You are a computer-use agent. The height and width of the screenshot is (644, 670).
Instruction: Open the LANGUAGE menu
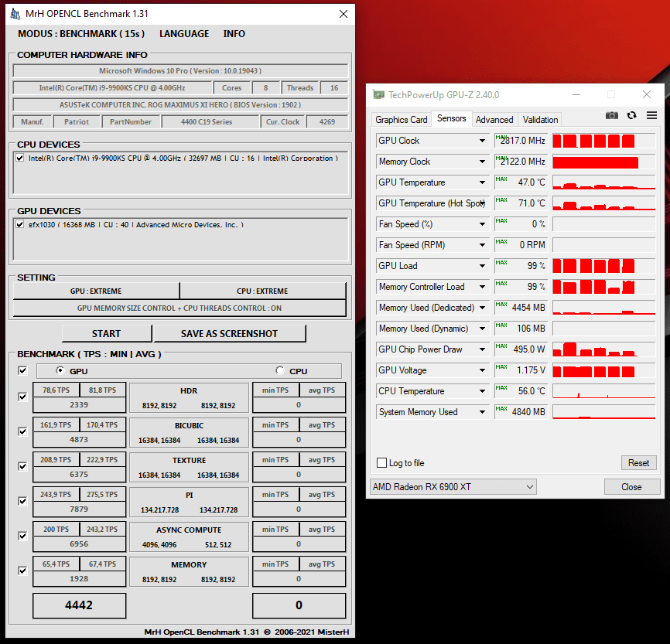pos(184,34)
